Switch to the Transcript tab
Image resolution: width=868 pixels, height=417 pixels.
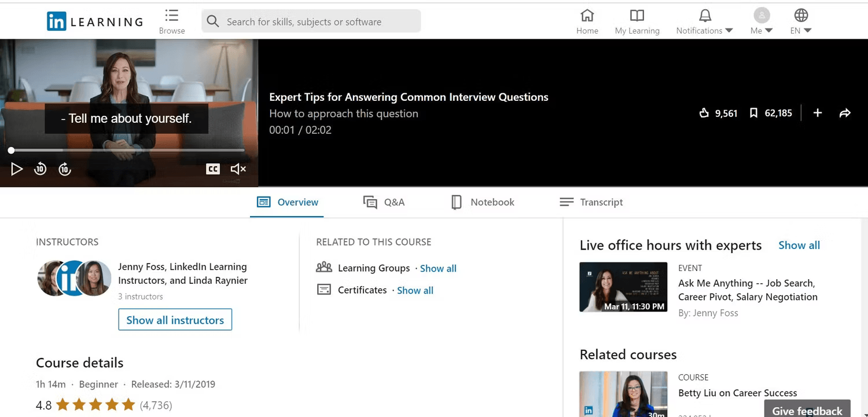[x=591, y=202]
